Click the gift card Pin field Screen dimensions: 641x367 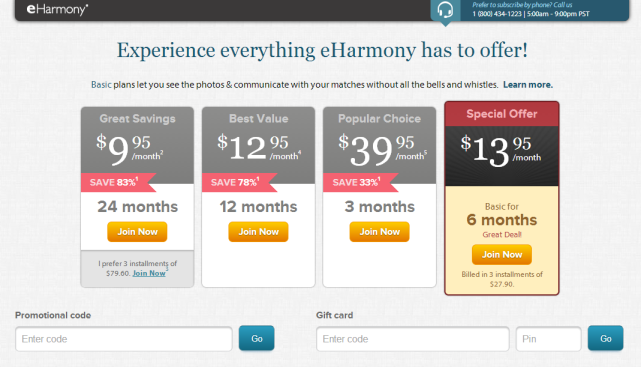[x=549, y=339]
